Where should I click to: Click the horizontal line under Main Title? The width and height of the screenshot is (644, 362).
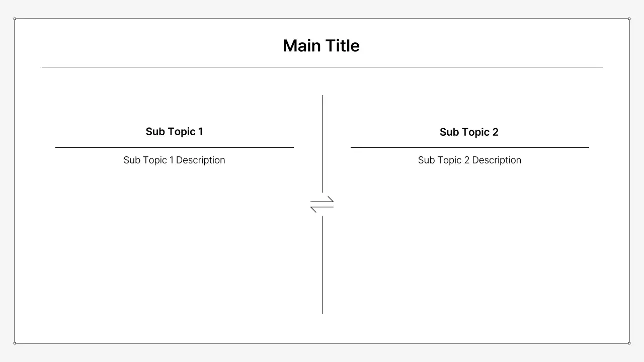click(322, 67)
